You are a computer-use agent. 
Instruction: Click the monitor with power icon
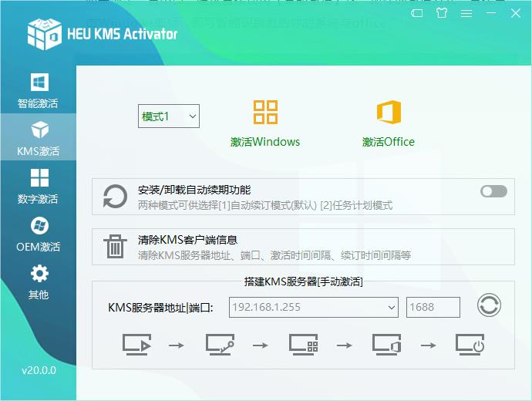click(470, 345)
